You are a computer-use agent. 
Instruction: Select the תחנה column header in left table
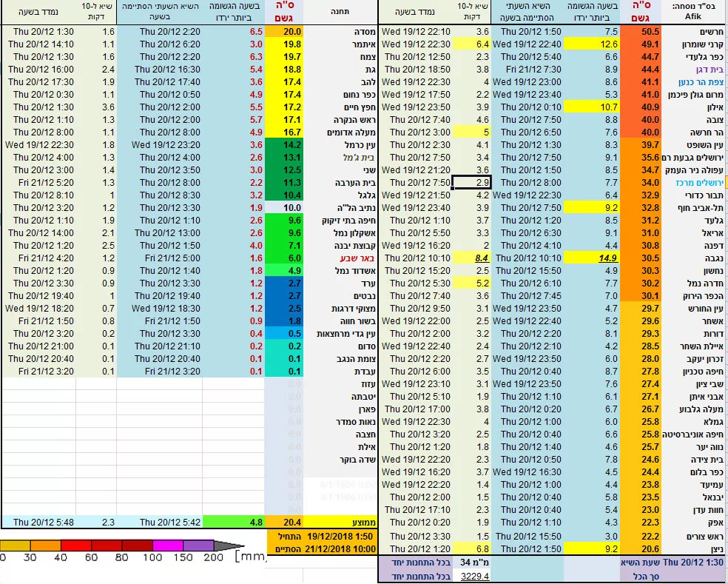pos(340,13)
